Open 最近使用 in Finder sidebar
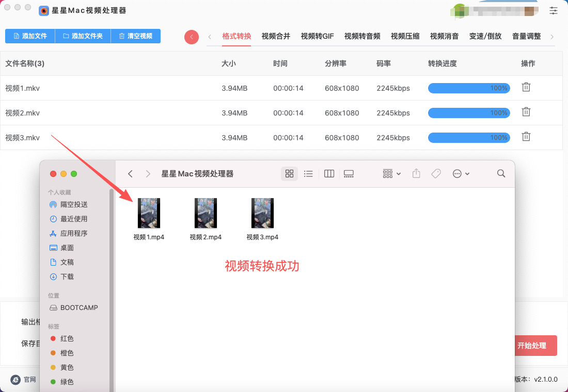This screenshot has width=568, height=392. [69, 219]
